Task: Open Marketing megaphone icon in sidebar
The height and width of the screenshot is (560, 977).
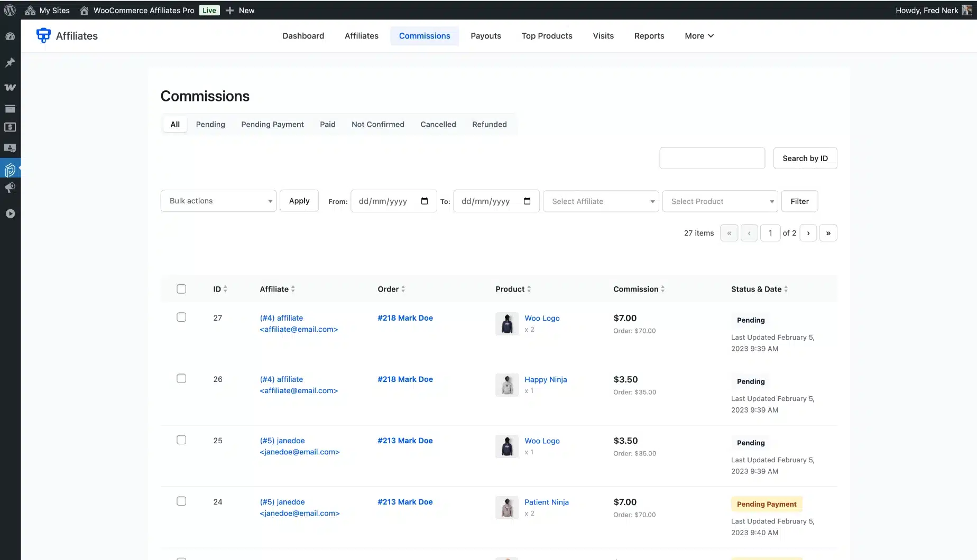Action: 10,188
